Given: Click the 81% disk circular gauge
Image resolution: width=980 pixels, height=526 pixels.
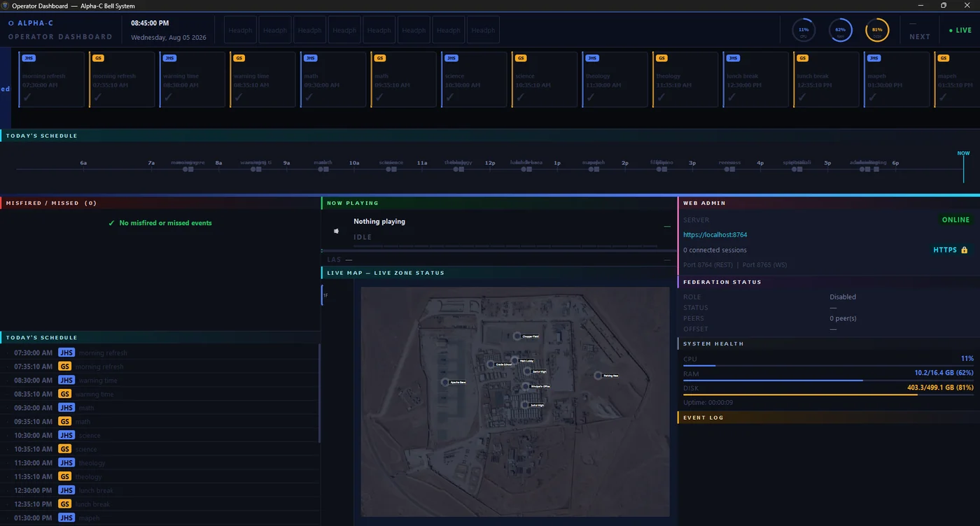Looking at the screenshot, I should click(877, 31).
